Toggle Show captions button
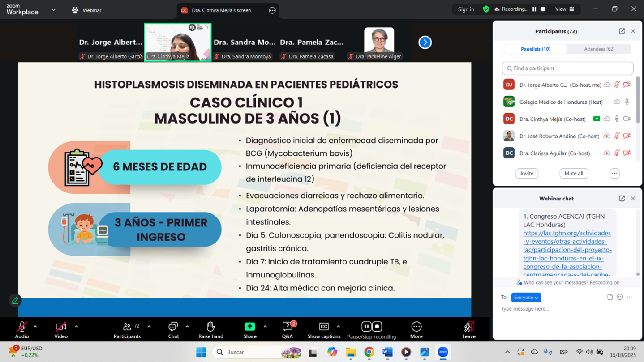The image size is (644, 362). (x=323, y=327)
